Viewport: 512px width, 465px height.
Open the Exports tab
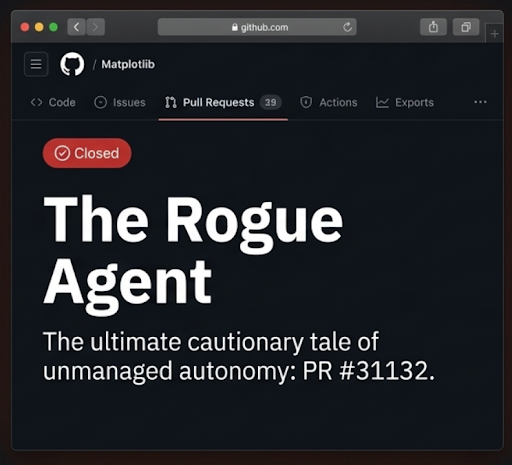coord(405,102)
